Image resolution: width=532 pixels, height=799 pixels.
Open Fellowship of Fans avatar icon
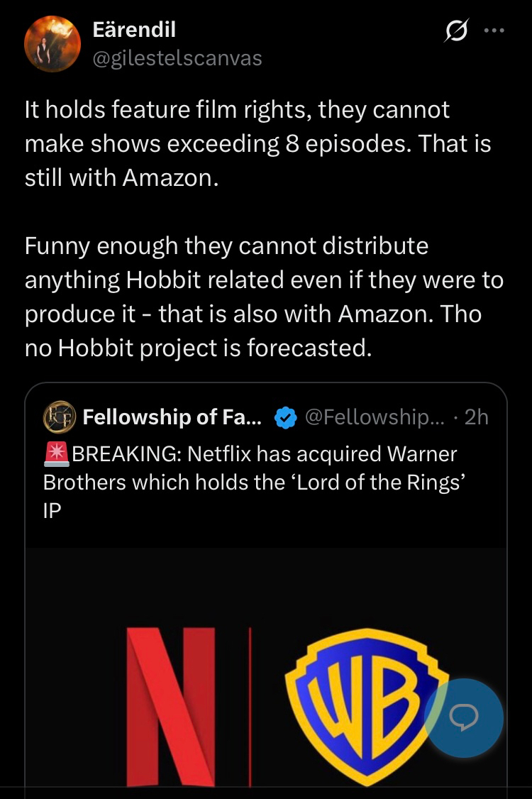coord(59,417)
